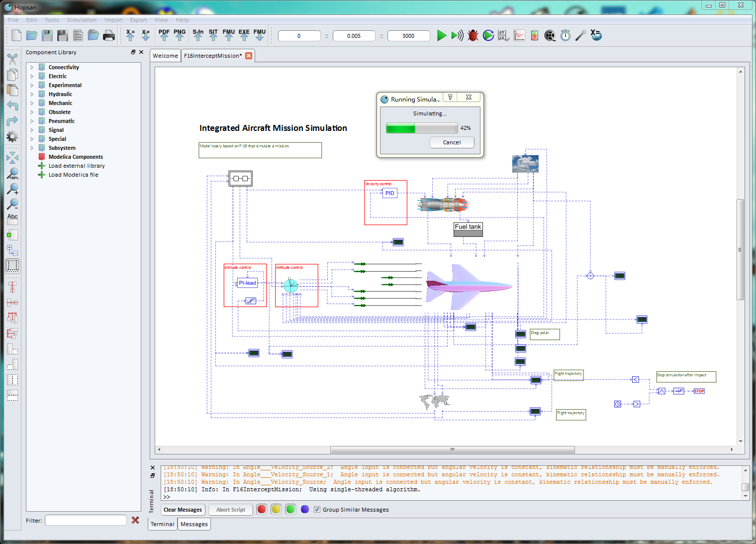Screen dimensions: 756x544
Task: Export image via the PNG icon
Action: 180,35
